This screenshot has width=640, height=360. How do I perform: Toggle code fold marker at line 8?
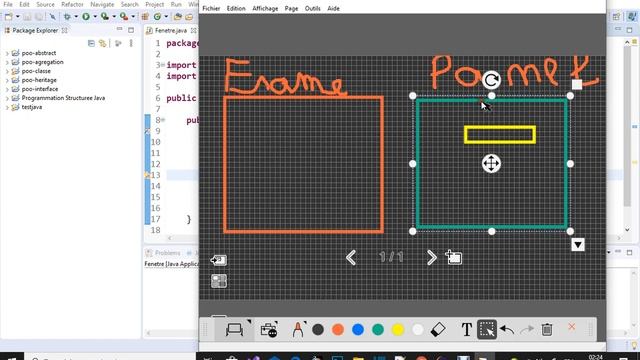pos(163,120)
